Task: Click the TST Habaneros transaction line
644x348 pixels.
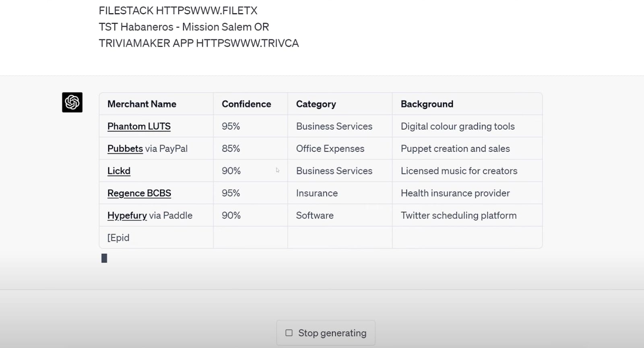Action: (184, 27)
